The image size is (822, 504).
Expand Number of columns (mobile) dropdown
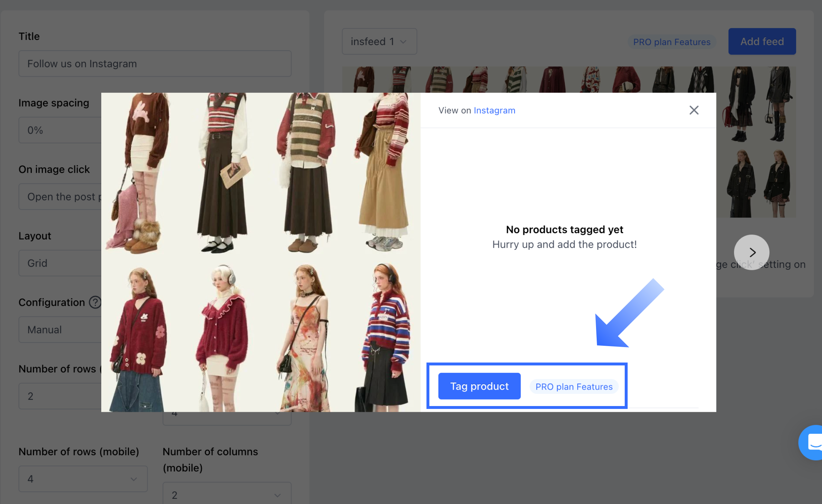point(227,494)
